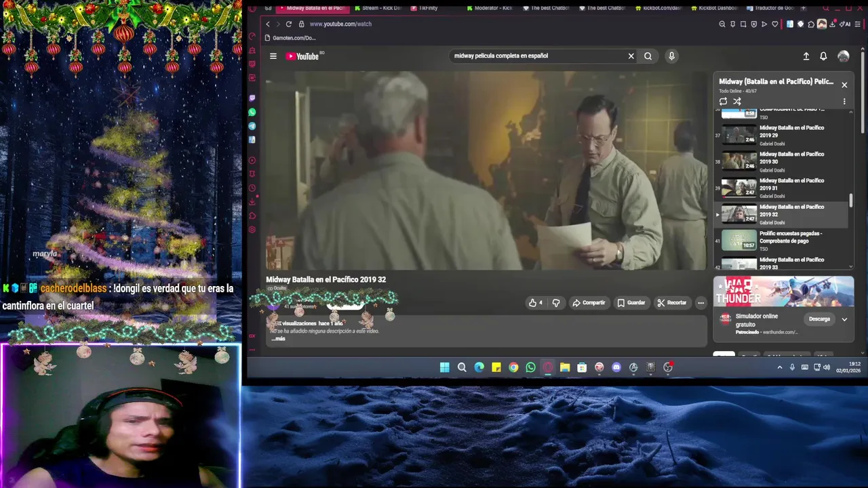
Task: Play Prolific encuestas pagadas video
Action: 782,241
